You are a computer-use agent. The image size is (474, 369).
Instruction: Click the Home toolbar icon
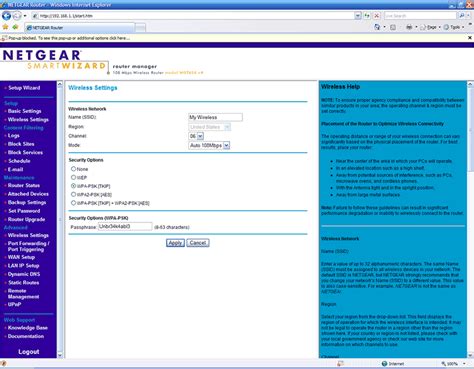click(x=377, y=27)
